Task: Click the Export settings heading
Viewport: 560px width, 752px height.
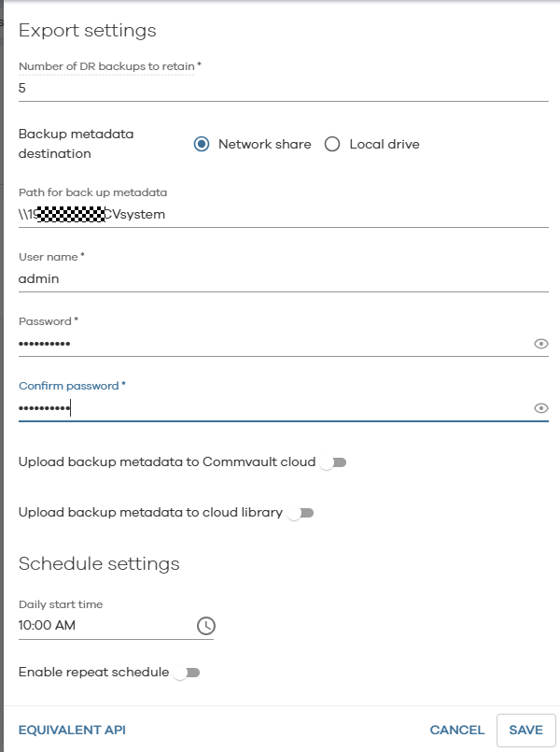Action: 88,31
